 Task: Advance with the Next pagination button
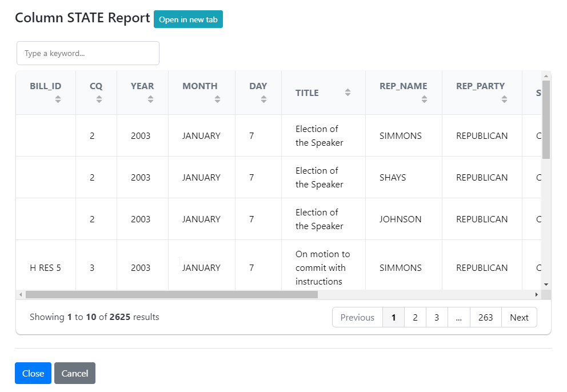point(519,317)
